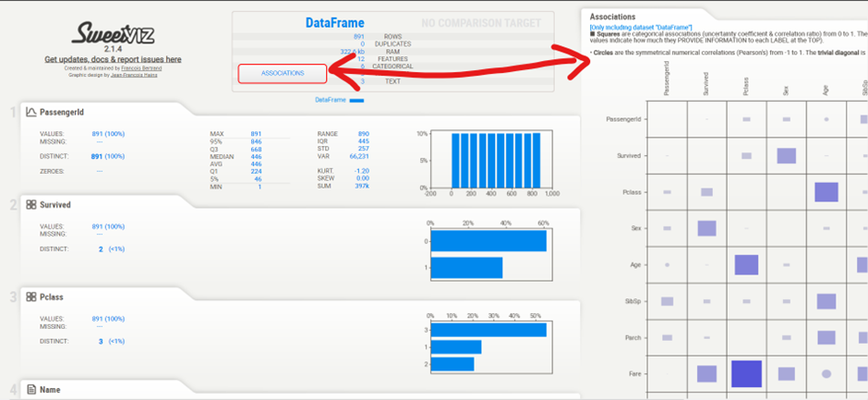Expand the Survived feature card title
The width and height of the screenshot is (868, 400).
pyautogui.click(x=55, y=204)
